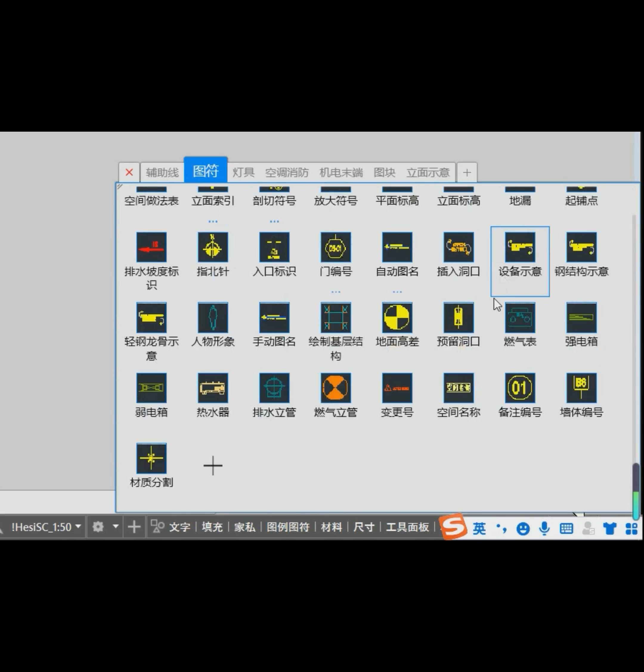Select the 人物形象 figure icon
The width and height of the screenshot is (644, 672).
[x=213, y=318]
